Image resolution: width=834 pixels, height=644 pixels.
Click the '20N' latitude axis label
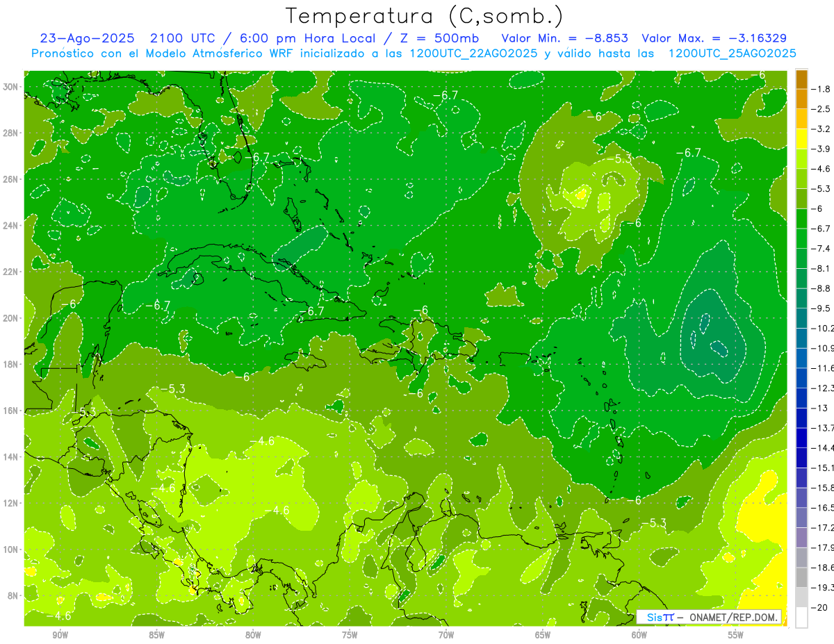point(10,318)
